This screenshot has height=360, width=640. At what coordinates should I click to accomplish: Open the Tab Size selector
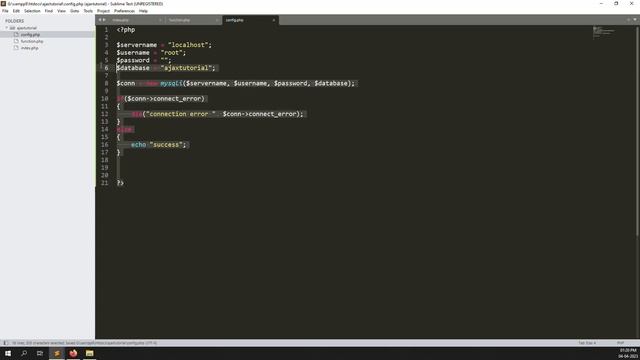pos(587,343)
